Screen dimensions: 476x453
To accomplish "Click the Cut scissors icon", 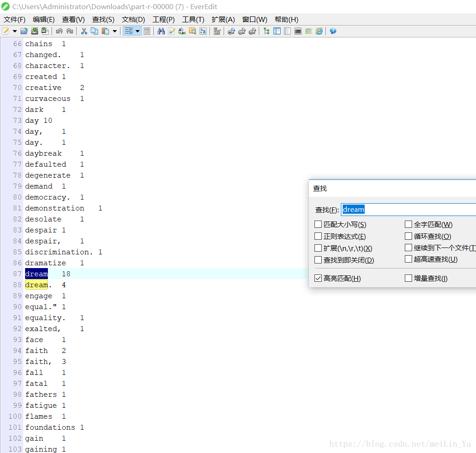I will pyautogui.click(x=84, y=31).
